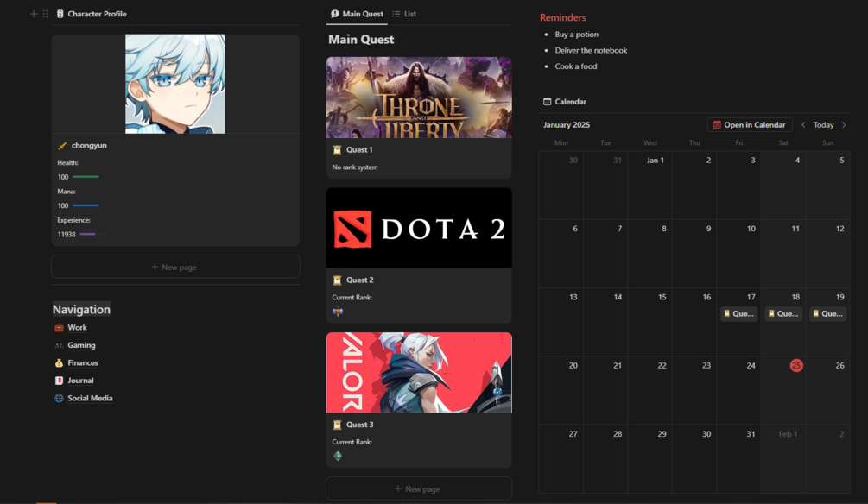The image size is (868, 504).
Task: Click the blue Mana progress bar
Action: 86,205
